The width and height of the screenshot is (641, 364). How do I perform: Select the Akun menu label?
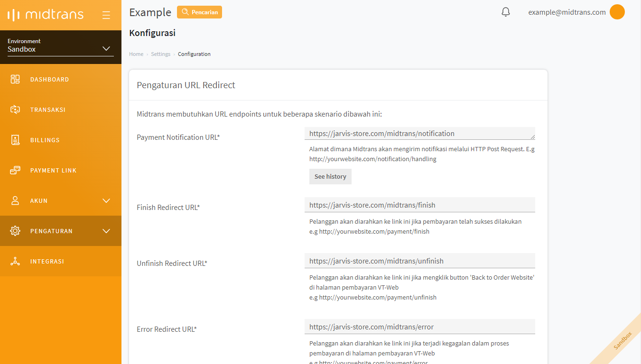(x=39, y=201)
